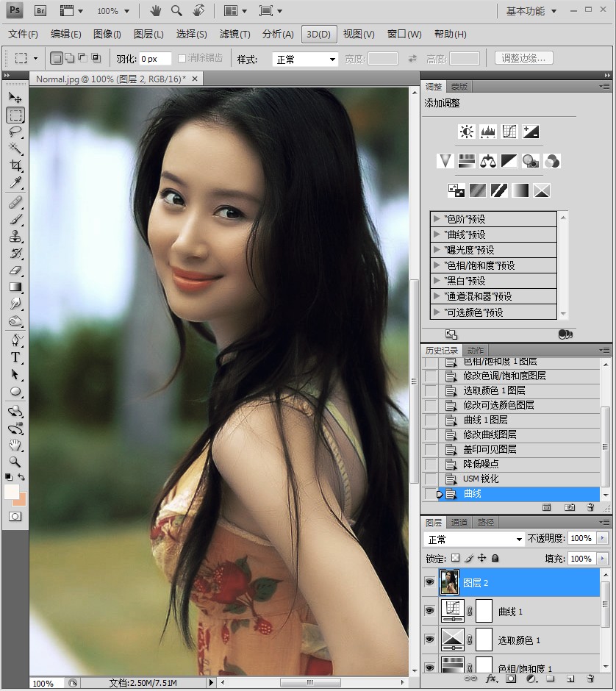This screenshot has width=616, height=691.
Task: Select the USM 锐化 history state
Action: (x=481, y=479)
